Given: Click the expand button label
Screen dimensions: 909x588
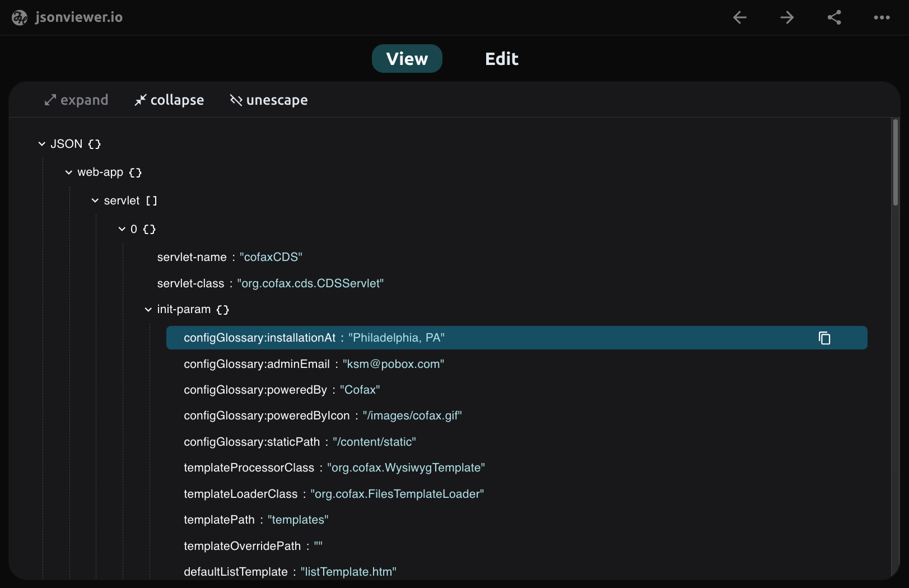Looking at the screenshot, I should point(84,100).
